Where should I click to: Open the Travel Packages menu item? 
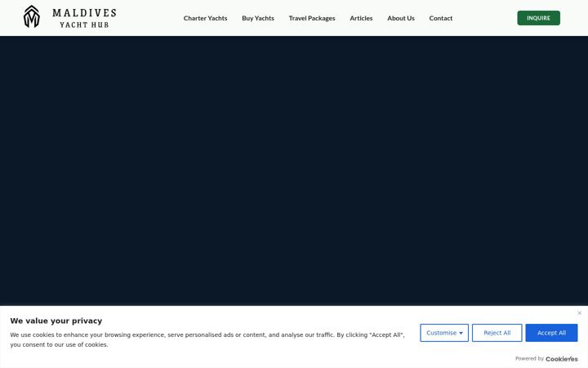pos(312,18)
